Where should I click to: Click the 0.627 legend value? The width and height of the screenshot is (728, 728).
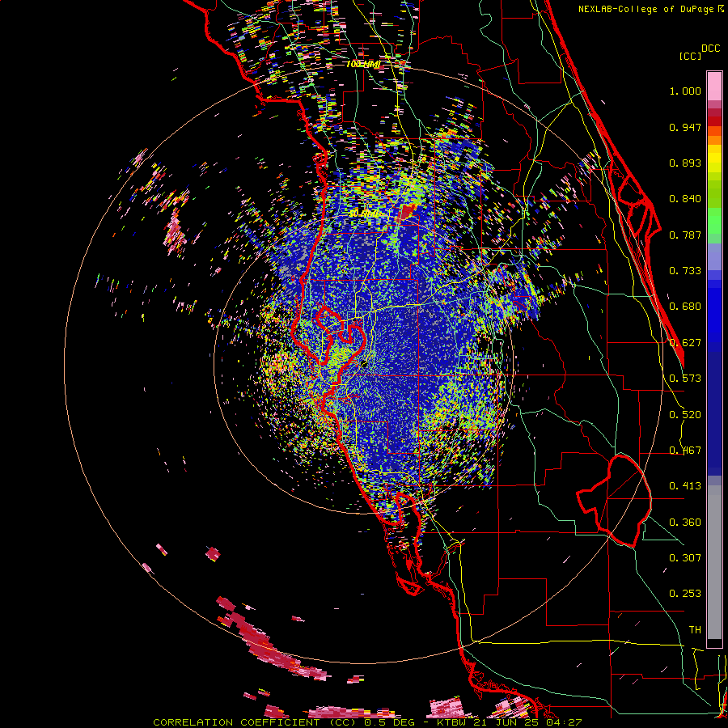click(685, 343)
